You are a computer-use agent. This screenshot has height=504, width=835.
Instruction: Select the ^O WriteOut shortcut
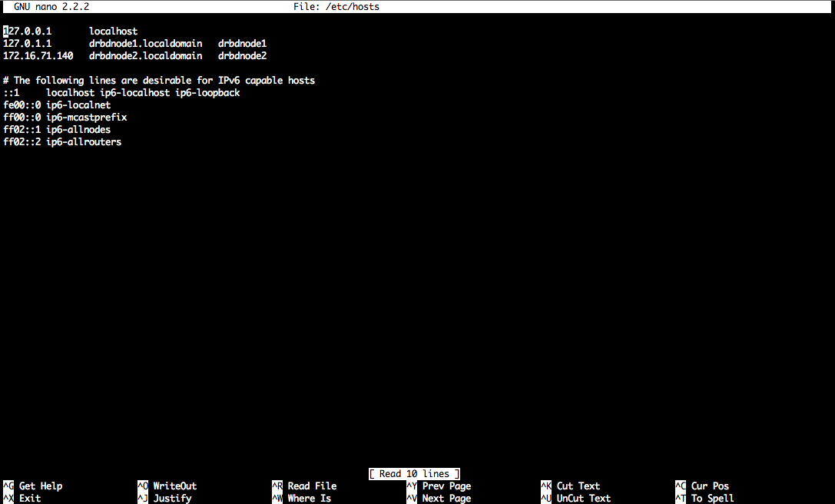point(167,486)
